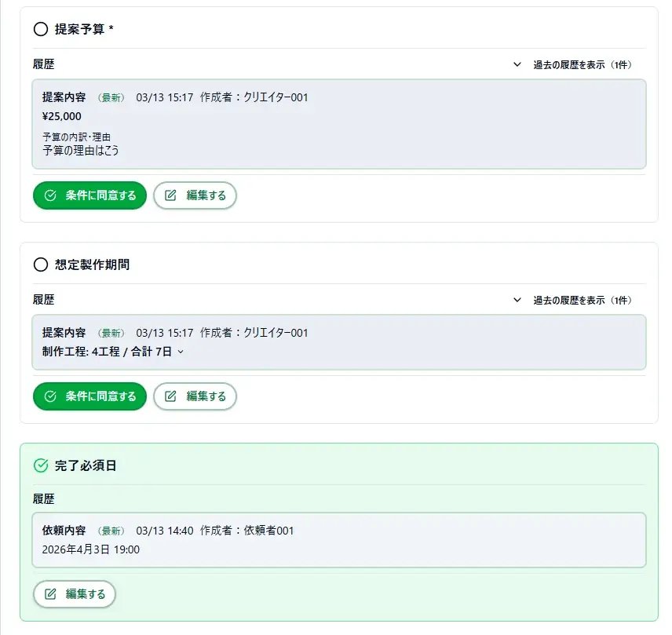Click 編集する in the 完了必須日 section
The width and height of the screenshot is (672, 635).
85,594
